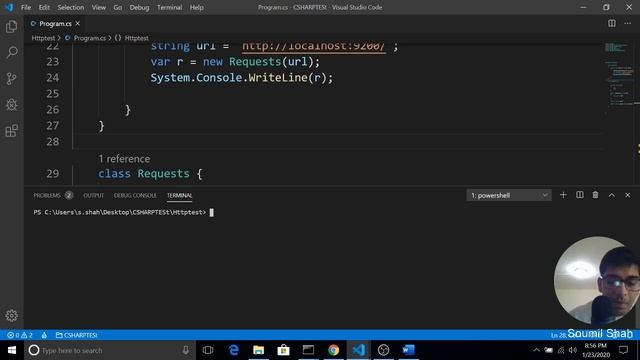This screenshot has height=360, width=640.
Task: Open the Extensions view
Action: coord(11,131)
